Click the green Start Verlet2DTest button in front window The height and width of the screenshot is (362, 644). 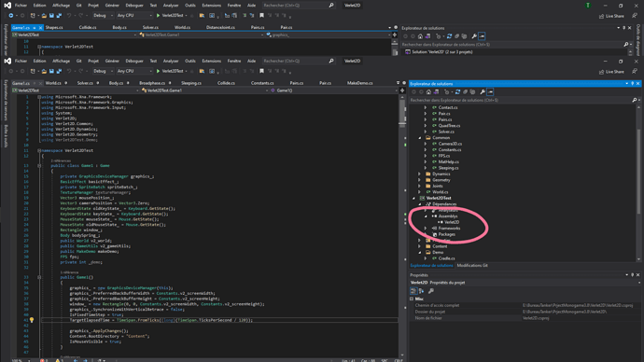170,71
